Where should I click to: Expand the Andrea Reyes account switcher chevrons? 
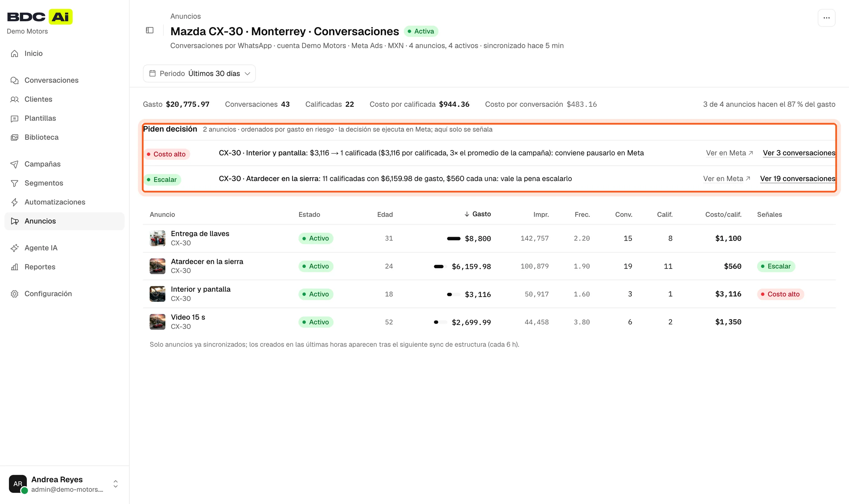click(x=115, y=484)
